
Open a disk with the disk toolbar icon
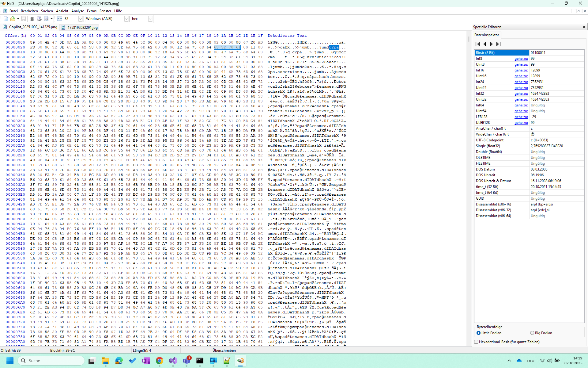coord(39,19)
